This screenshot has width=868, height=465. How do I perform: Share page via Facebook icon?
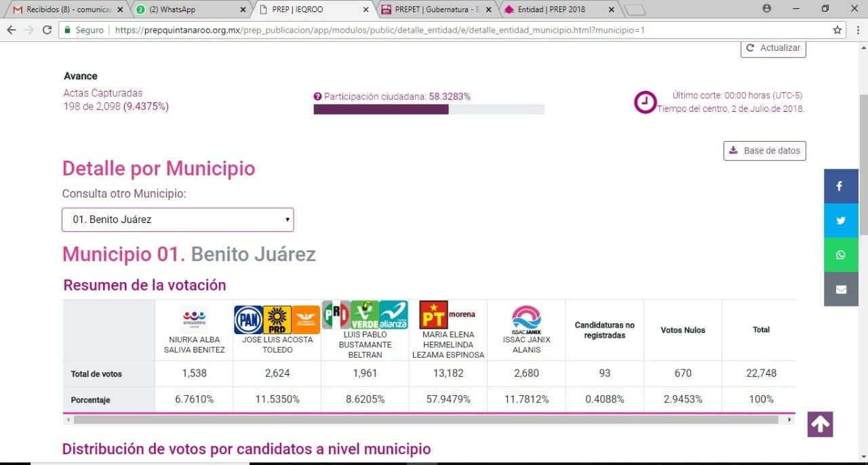841,186
